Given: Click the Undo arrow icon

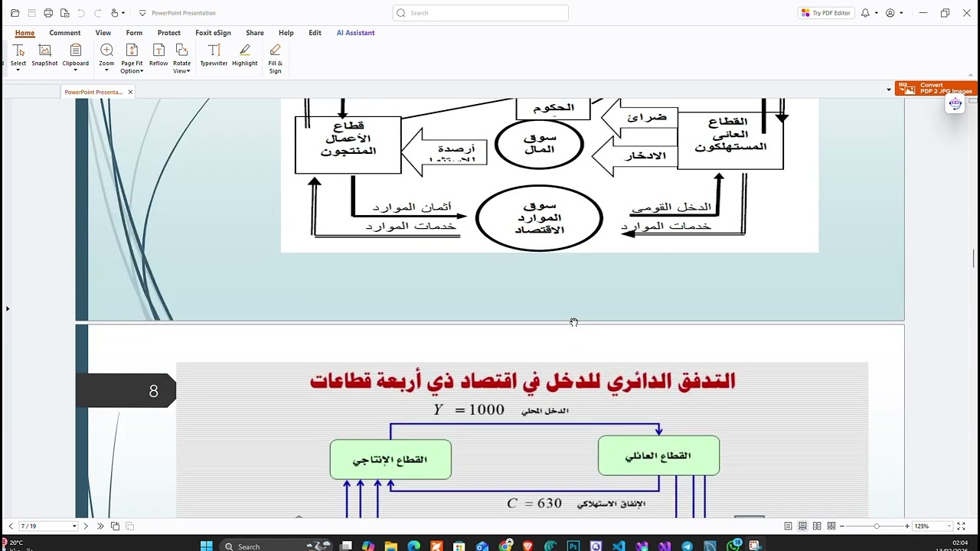Looking at the screenshot, I should pos(81,13).
